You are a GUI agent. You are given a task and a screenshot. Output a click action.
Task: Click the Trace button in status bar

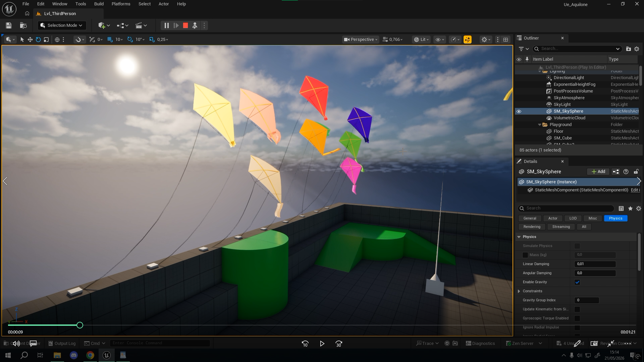[427, 343]
